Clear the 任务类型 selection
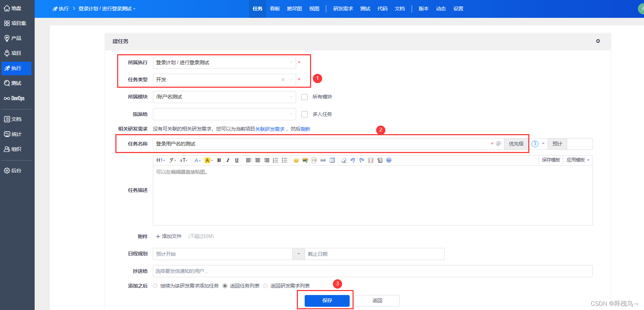 [283, 80]
